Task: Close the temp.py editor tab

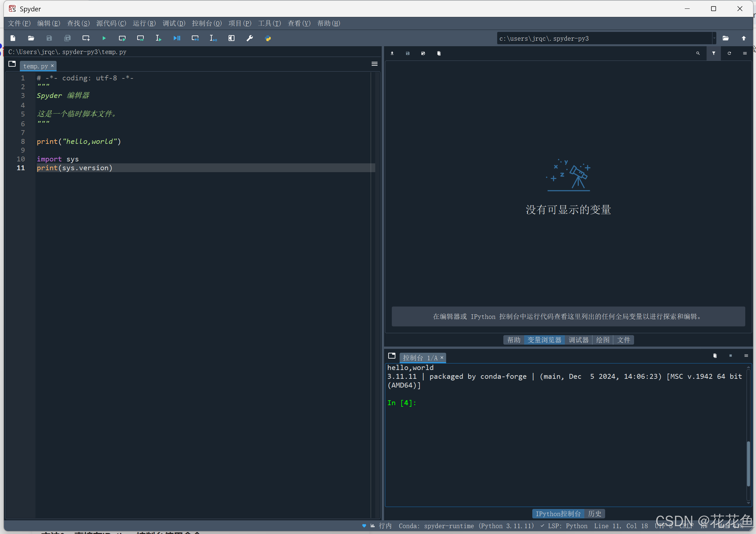Action: [x=52, y=66]
